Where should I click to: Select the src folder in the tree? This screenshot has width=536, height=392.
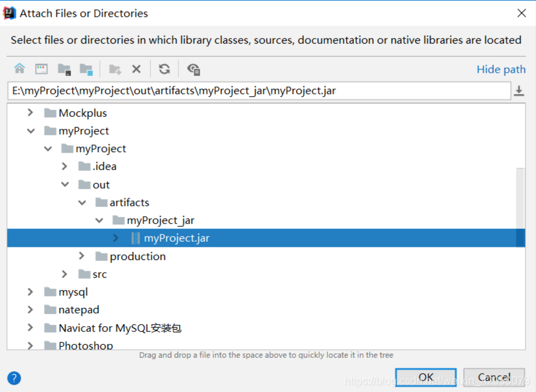[x=100, y=274]
